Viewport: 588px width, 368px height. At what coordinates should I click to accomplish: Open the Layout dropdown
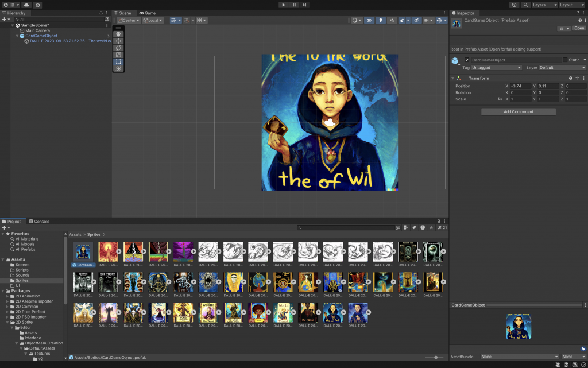coord(571,5)
